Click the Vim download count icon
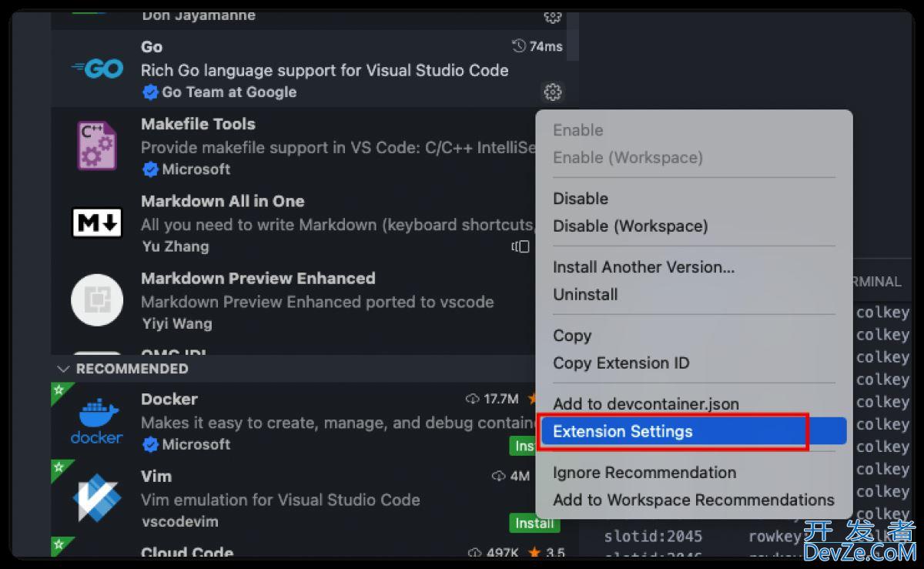924x569 pixels. (x=499, y=476)
